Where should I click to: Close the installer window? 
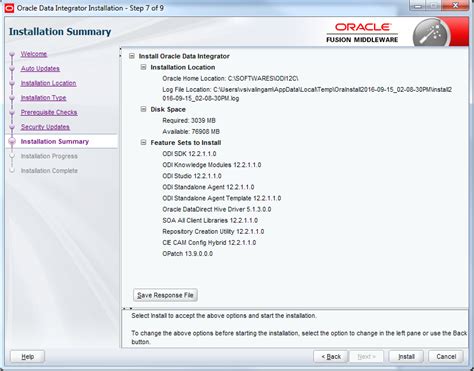[x=455, y=5]
